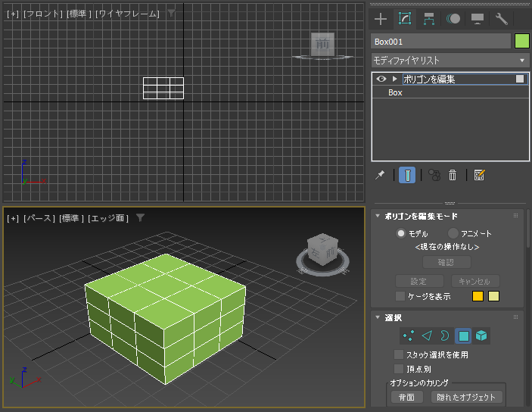The image size is (532, 412).
Task: Open the [パース] viewport view menu
Action: click(x=39, y=218)
